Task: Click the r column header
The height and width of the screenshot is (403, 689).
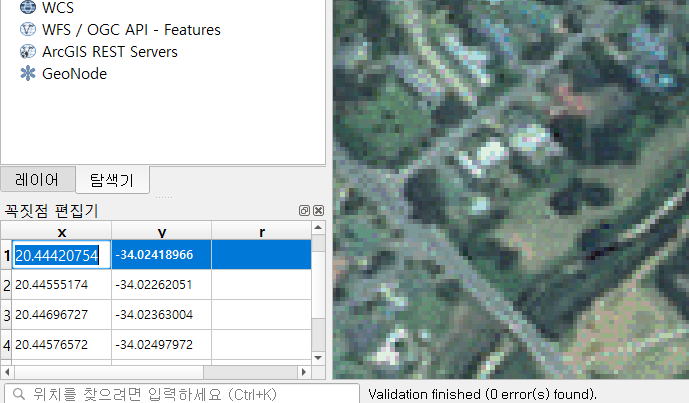Action: click(261, 231)
